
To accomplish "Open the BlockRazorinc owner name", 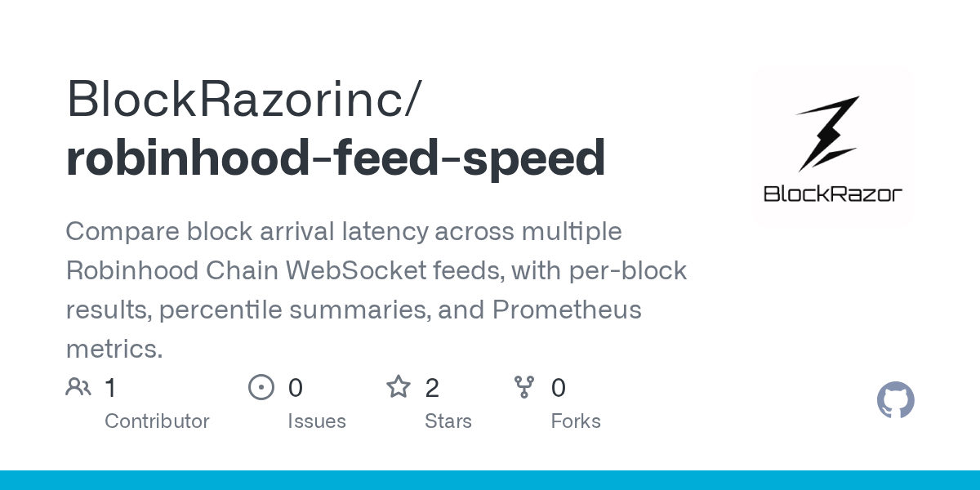I will tap(244, 99).
